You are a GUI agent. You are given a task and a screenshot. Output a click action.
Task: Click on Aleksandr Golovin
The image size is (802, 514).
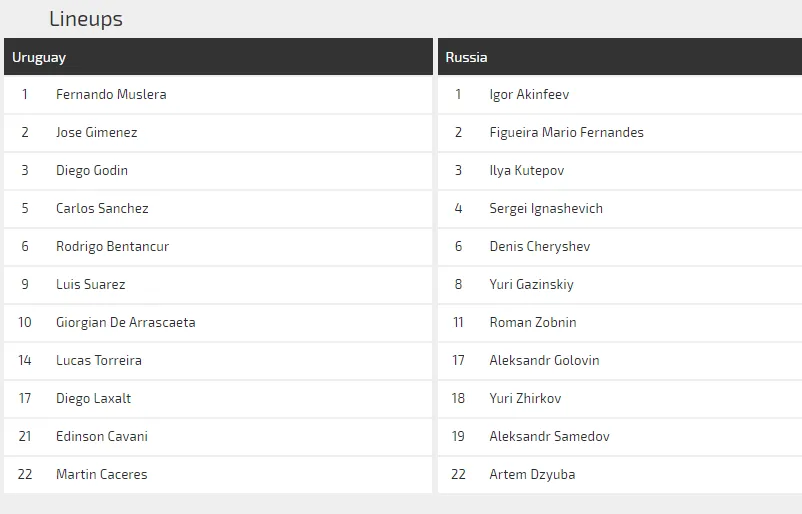pos(544,360)
